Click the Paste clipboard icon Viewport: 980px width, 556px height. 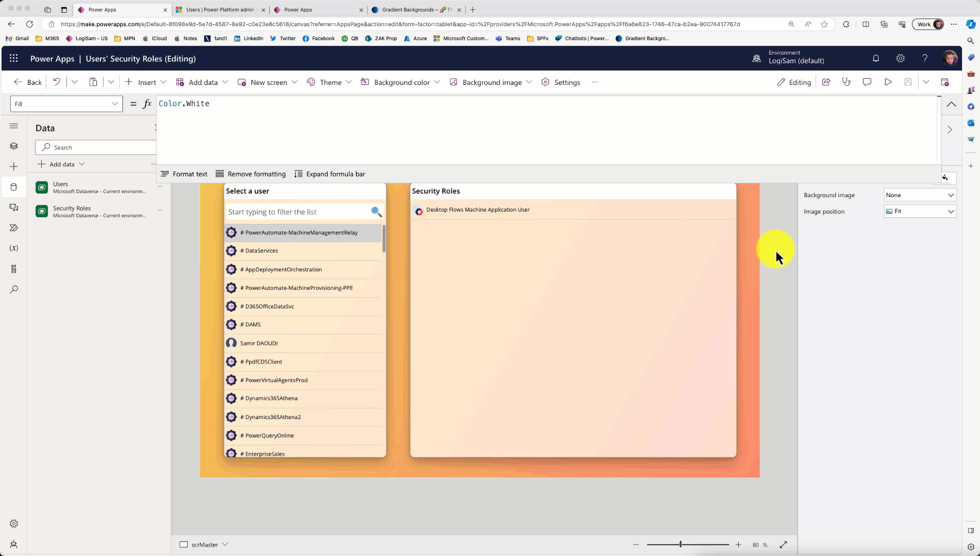click(x=93, y=82)
